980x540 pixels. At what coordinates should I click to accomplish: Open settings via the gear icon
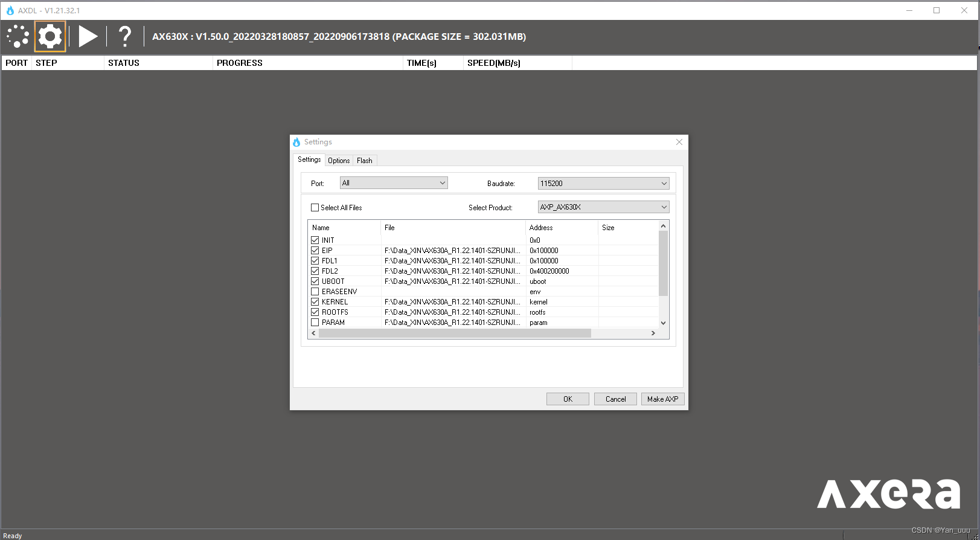tap(50, 37)
